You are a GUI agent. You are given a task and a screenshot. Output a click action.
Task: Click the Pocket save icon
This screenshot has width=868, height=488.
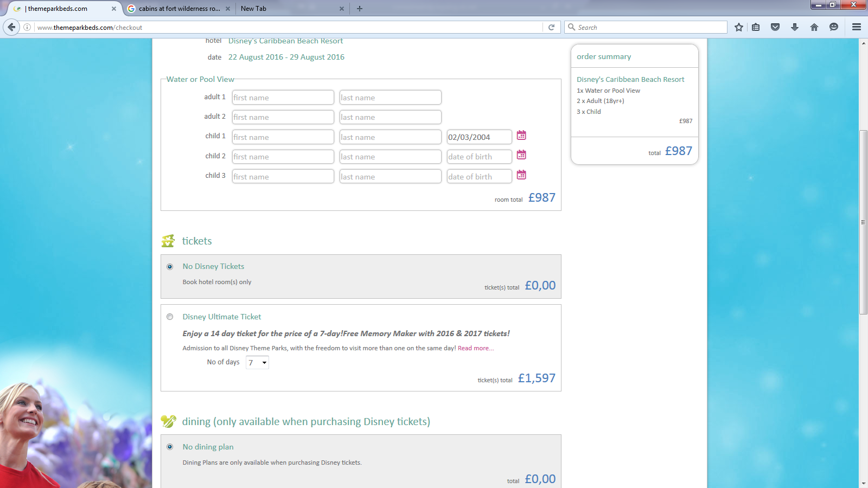(775, 27)
